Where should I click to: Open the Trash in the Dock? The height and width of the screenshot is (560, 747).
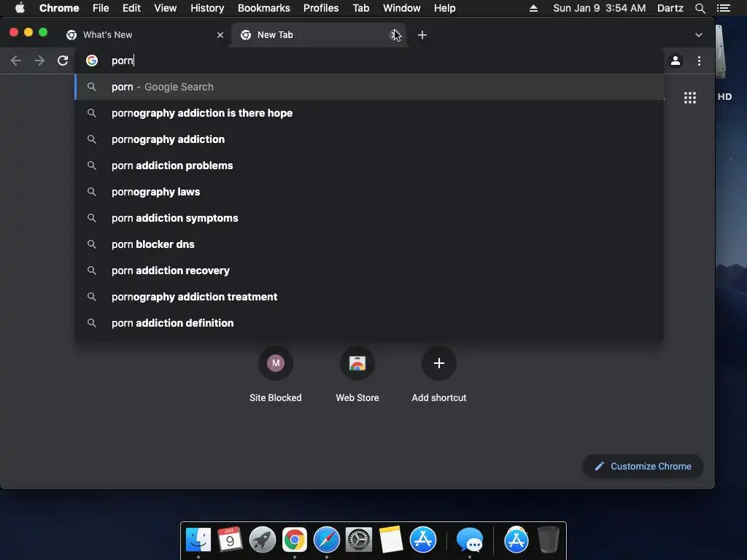click(x=549, y=540)
